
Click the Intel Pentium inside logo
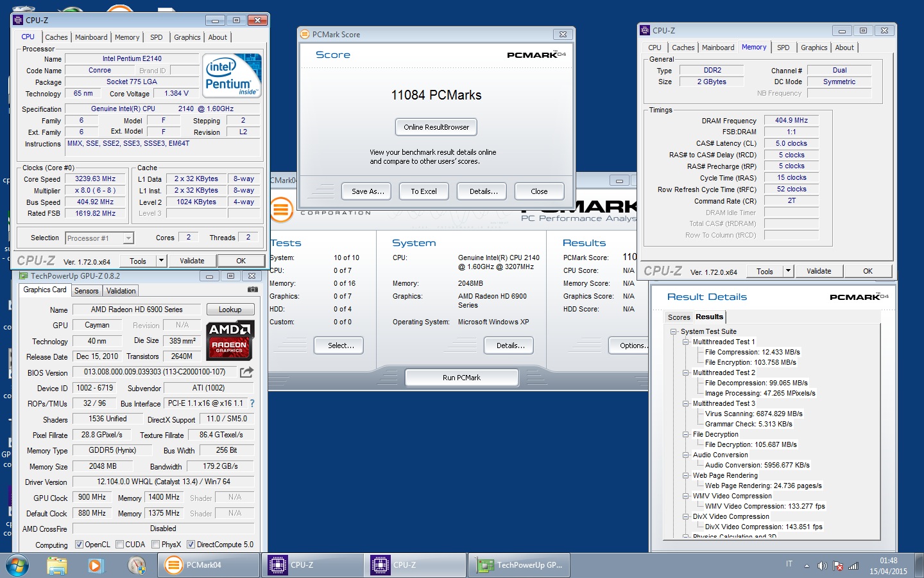232,76
